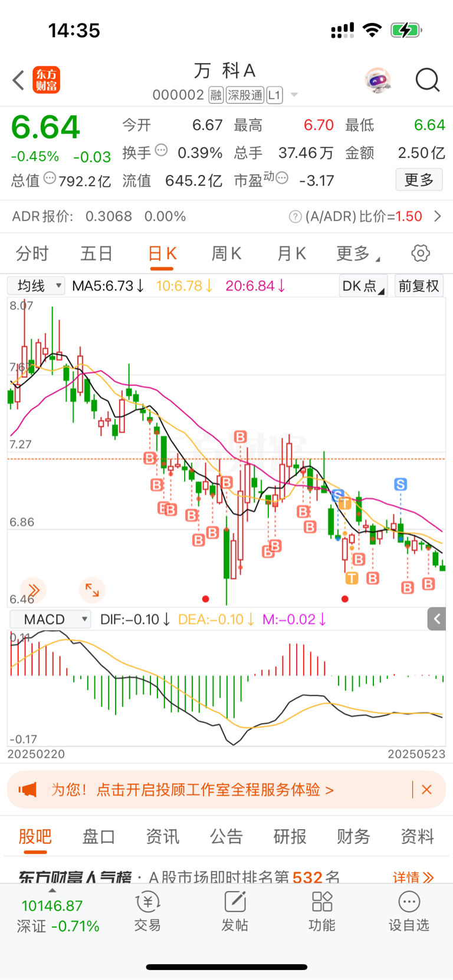Open chart settings gear icon
The height and width of the screenshot is (980, 453).
(421, 253)
